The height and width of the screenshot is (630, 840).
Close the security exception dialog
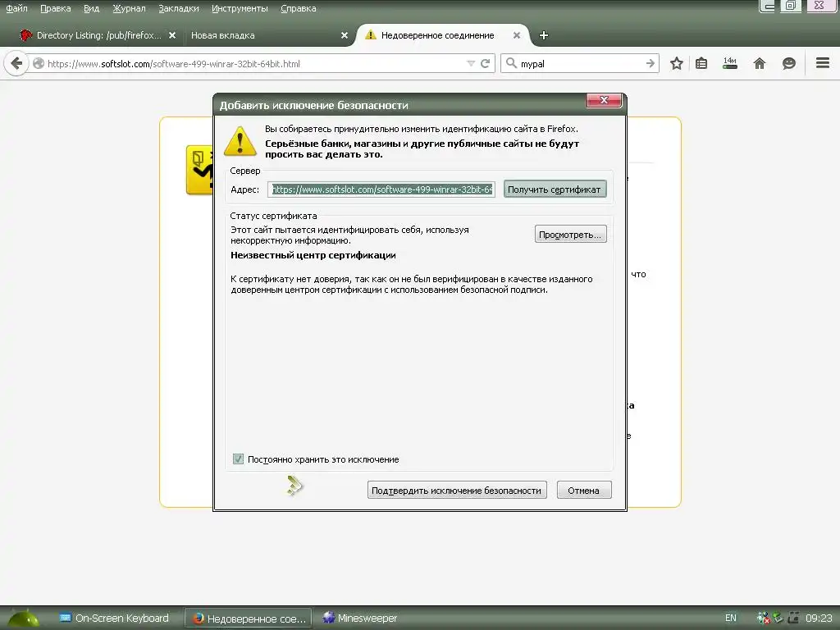point(604,100)
